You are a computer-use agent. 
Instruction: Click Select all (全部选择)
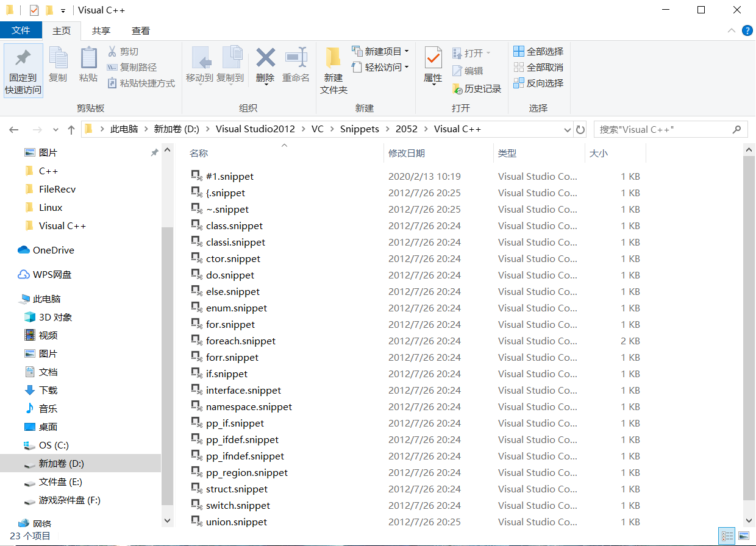(x=538, y=52)
